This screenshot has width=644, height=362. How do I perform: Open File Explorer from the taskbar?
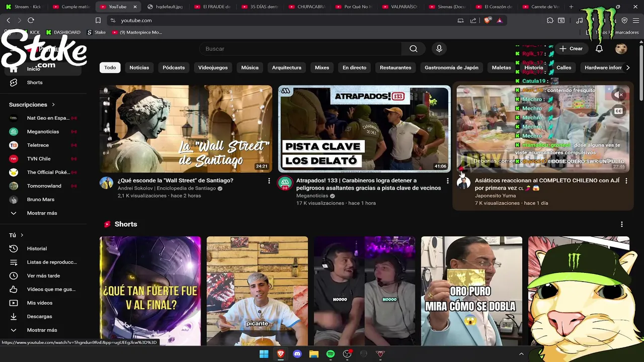tap(313, 354)
